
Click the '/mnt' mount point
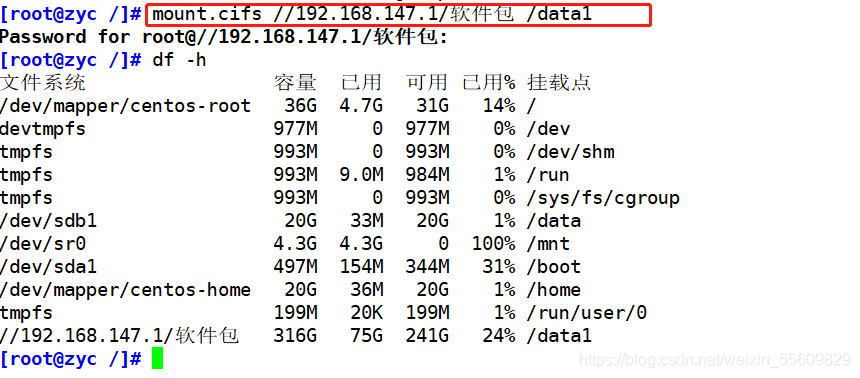click(548, 244)
